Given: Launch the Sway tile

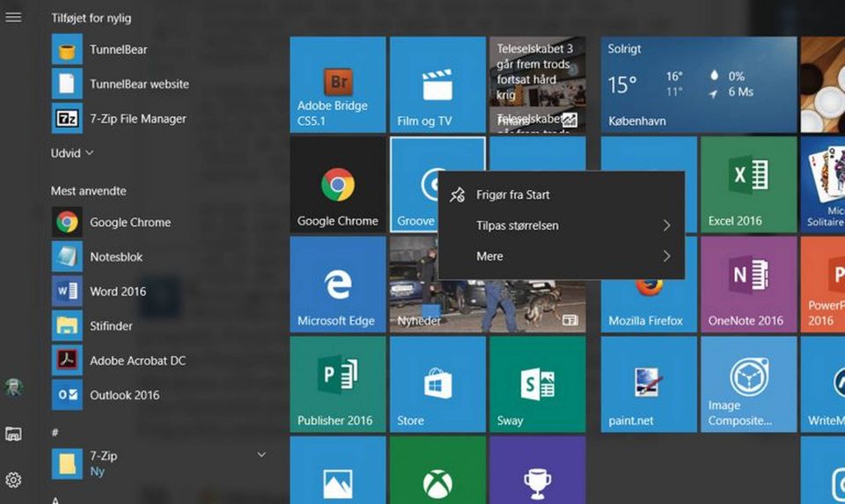Looking at the screenshot, I should (x=537, y=384).
